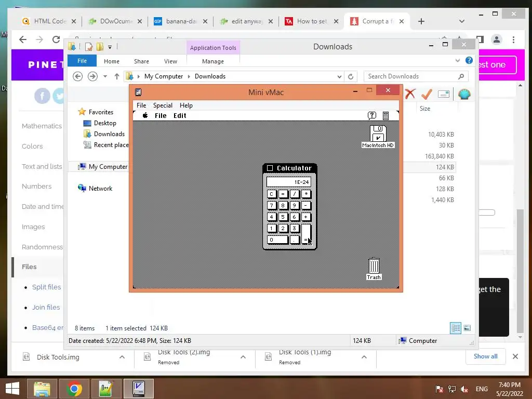
Task: Click the Size column header
Action: coord(425,109)
